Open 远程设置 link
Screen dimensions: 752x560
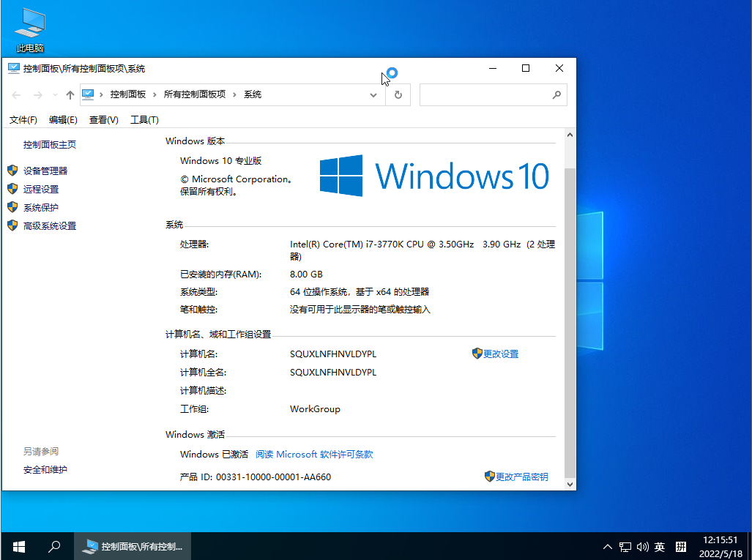[x=41, y=190]
